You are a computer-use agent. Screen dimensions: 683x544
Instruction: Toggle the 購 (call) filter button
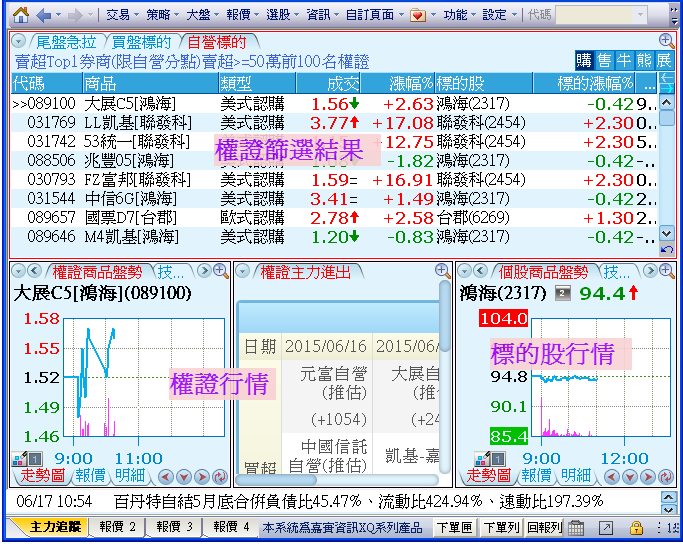(x=584, y=61)
